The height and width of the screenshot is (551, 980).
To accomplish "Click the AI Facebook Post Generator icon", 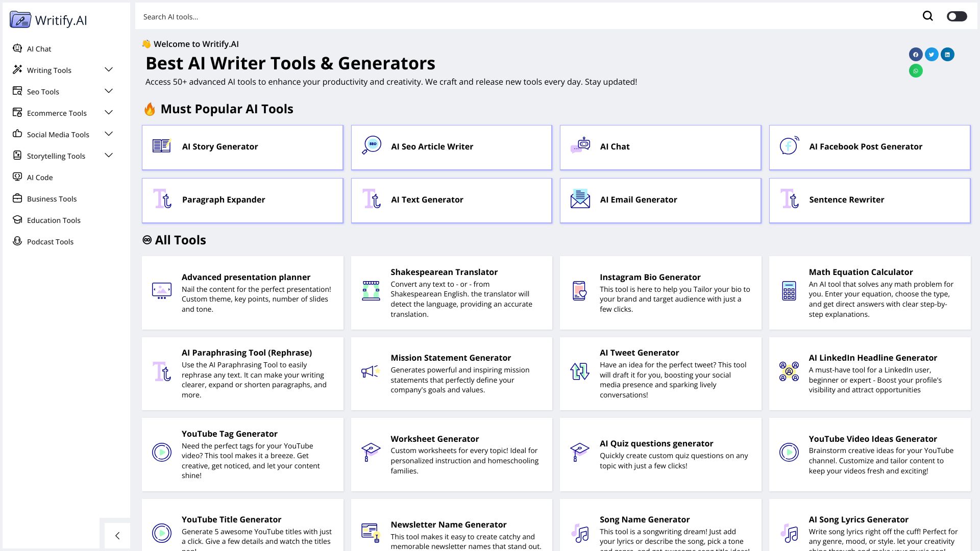I will coord(788,146).
